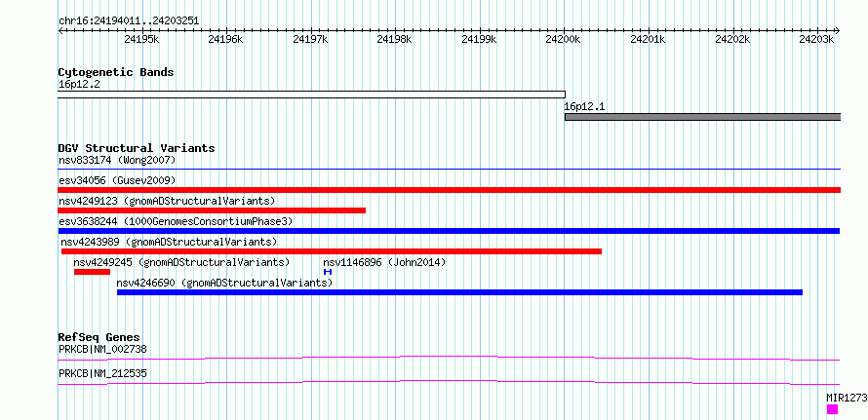Click the right arrowhead of the ruler
Screen dimensions: 868x420
(x=838, y=31)
